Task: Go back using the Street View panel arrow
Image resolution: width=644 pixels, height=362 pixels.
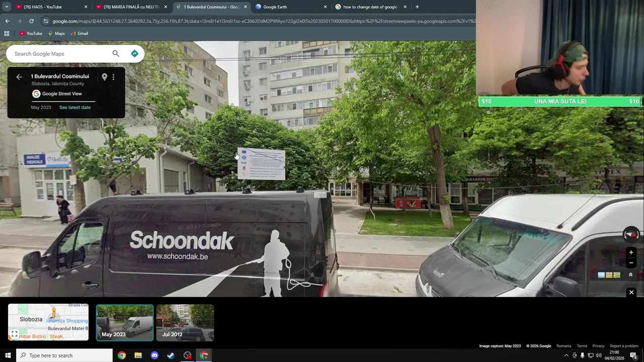Action: coord(19,77)
